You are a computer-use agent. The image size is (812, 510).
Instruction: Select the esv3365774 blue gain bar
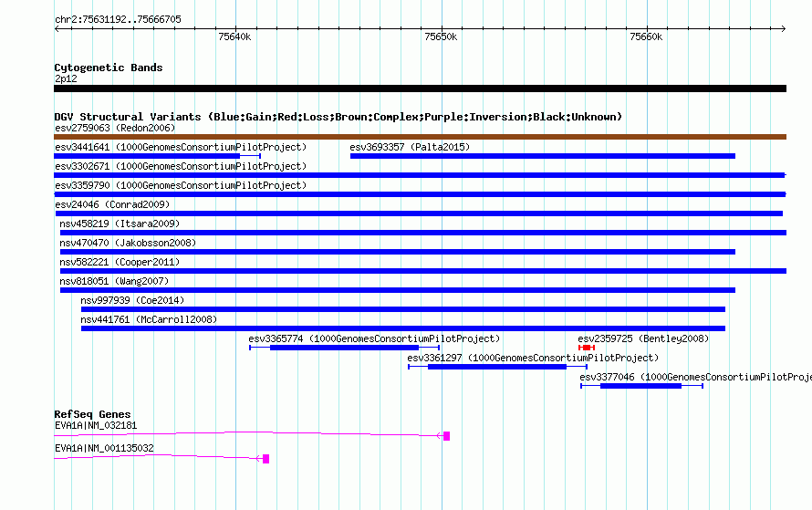pos(344,348)
